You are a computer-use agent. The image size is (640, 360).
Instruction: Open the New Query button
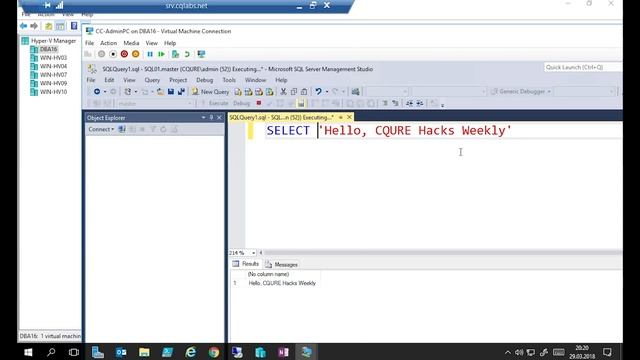[210, 92]
